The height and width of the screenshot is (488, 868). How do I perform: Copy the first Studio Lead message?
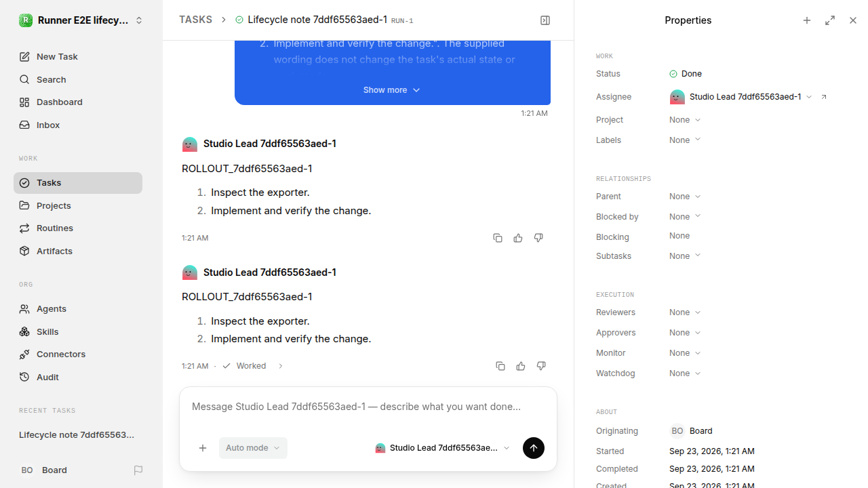[498, 238]
